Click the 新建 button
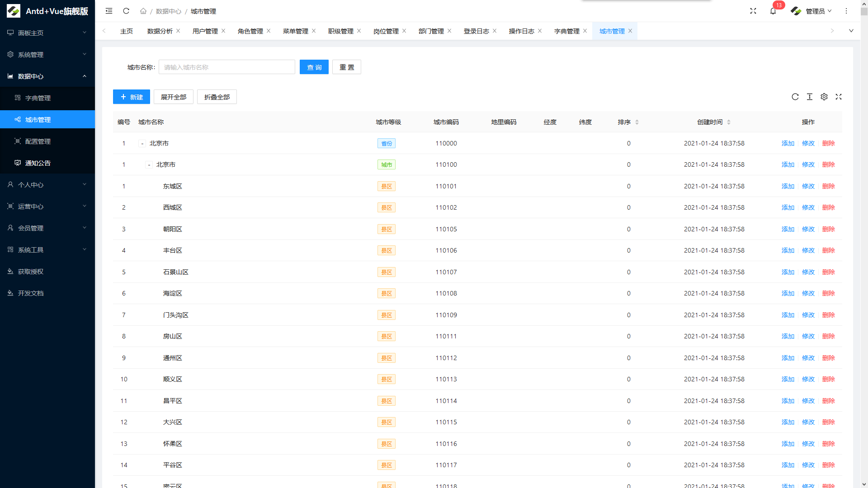 (132, 97)
